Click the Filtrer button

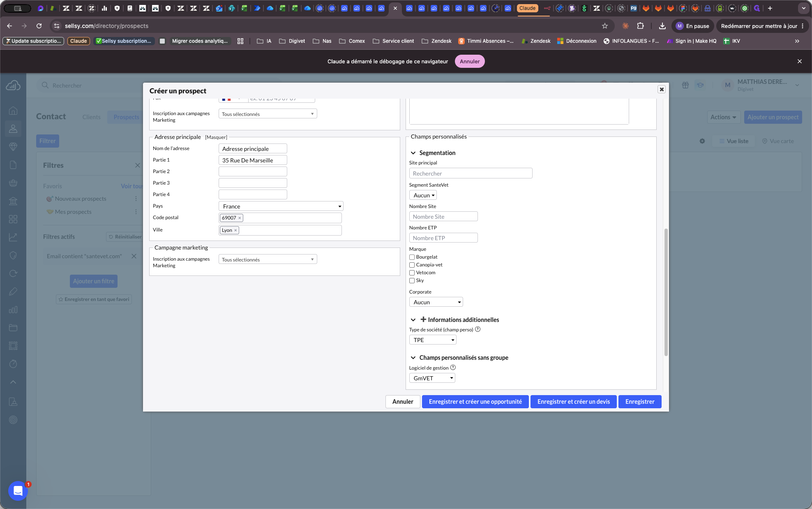coord(48,141)
